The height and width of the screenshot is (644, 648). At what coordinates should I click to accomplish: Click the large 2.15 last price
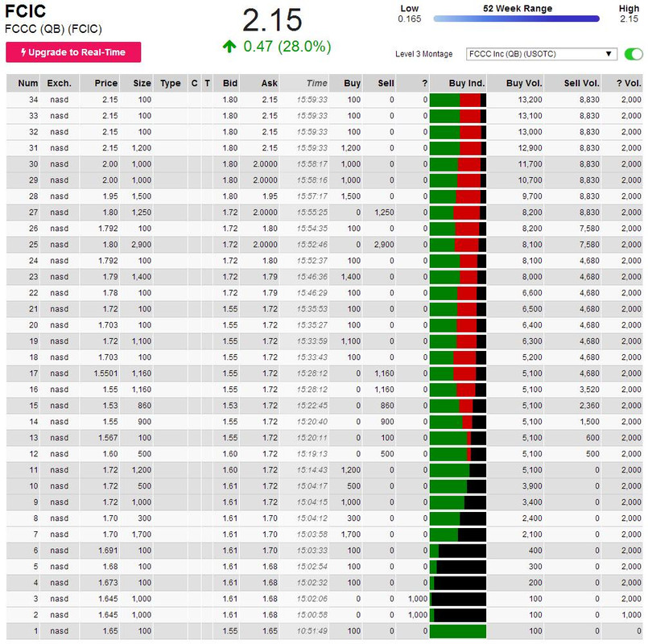click(x=272, y=20)
